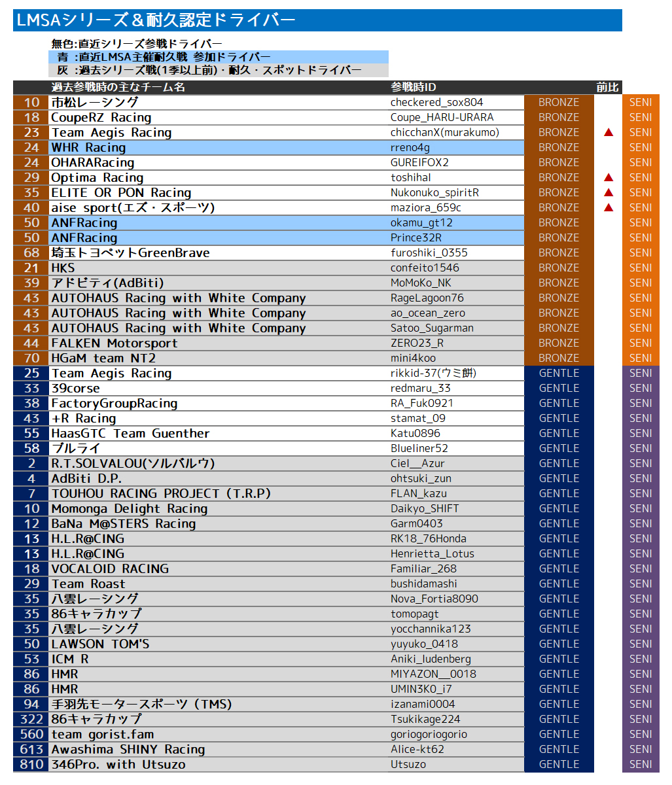Select the blue legend row for LMSA endurance drivers

click(219, 58)
